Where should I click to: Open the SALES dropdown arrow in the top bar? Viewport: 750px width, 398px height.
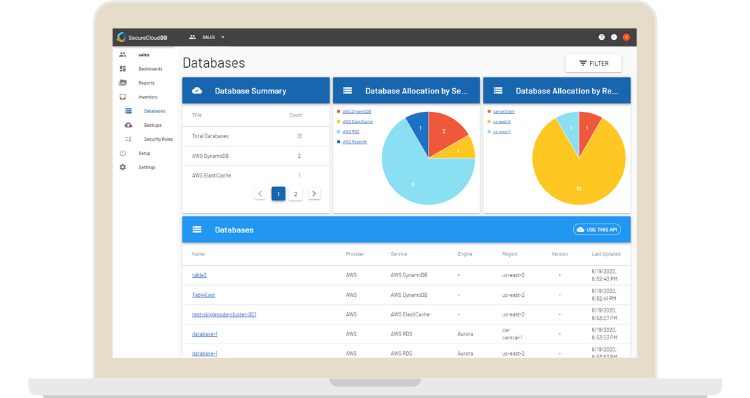click(x=223, y=37)
